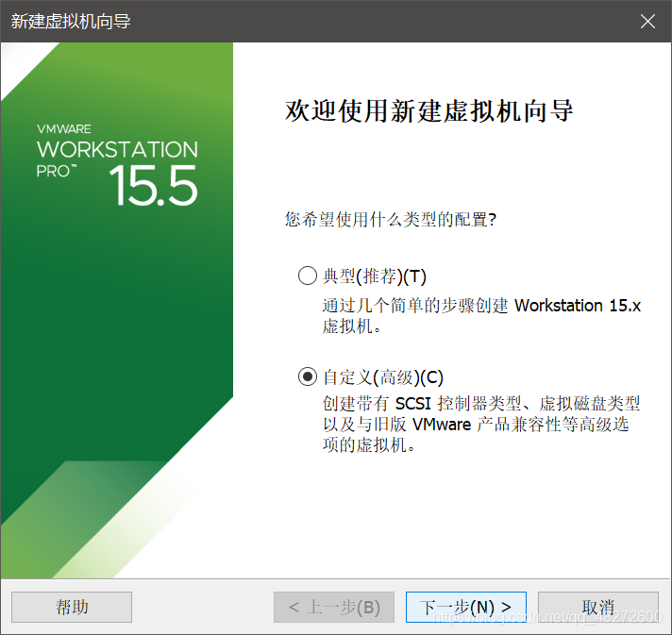Click the 下一步(N) button
Screen dimensions: 672x635
(x=466, y=607)
